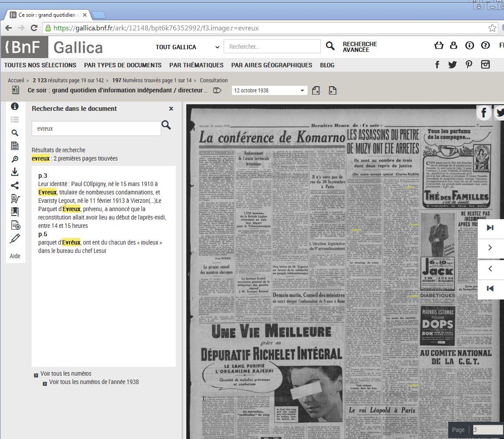The image size is (504, 439).
Task: Open RECHERCHE AVANCÉE link
Action: click(360, 47)
